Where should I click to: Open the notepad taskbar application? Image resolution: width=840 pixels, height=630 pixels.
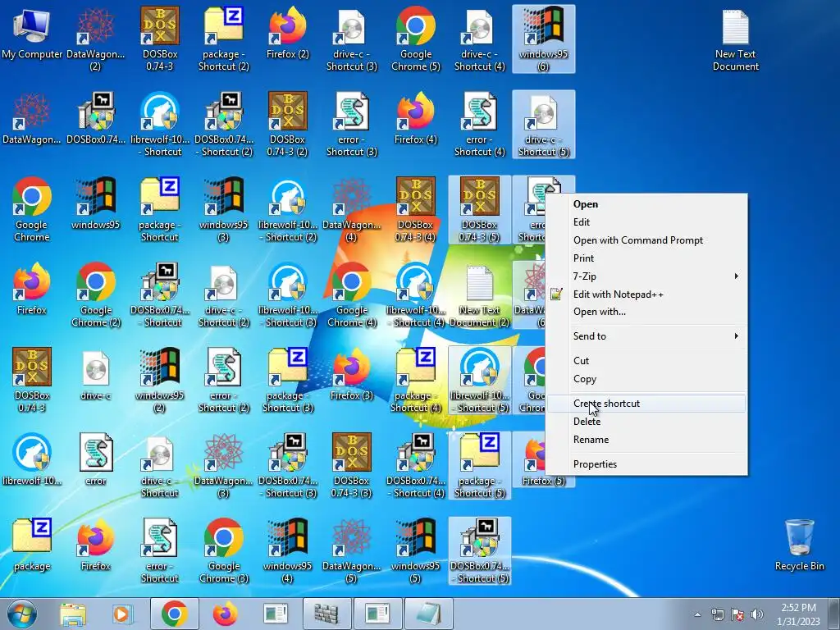pyautogui.click(x=429, y=614)
